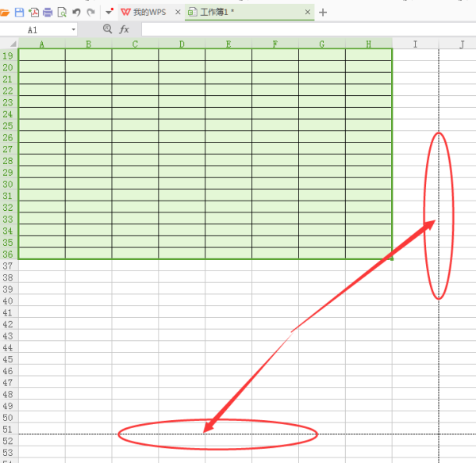Select row 28 header
The width and height of the screenshot is (476, 463).
[x=9, y=160]
